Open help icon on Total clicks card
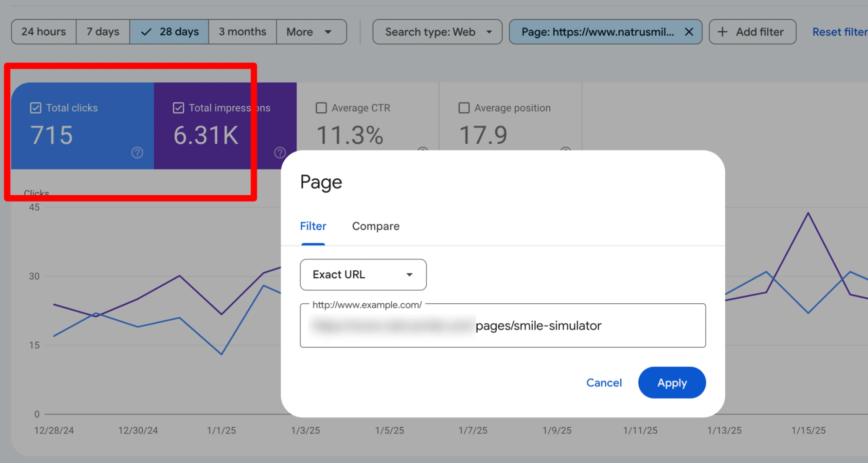Viewport: 868px width, 463px height. 137,152
